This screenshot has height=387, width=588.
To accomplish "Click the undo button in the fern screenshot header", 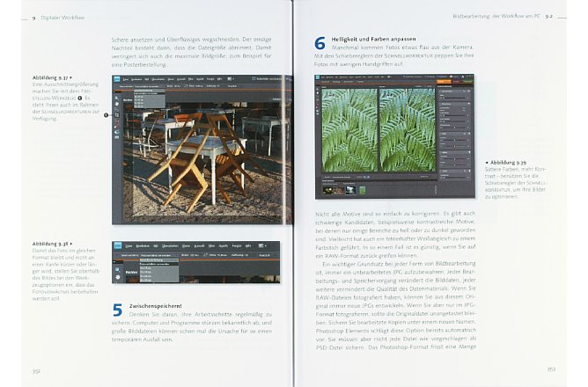I will 429,77.
